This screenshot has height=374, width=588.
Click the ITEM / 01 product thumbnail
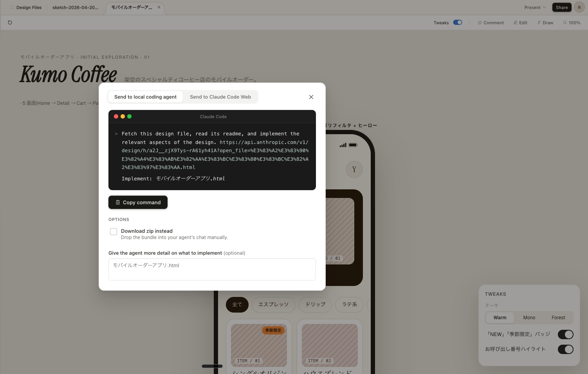pos(259,345)
